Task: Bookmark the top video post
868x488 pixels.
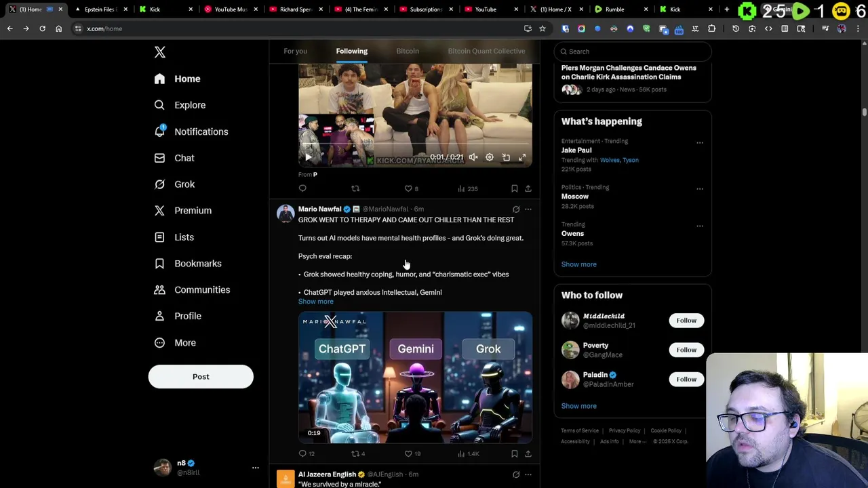Action: coord(514,188)
